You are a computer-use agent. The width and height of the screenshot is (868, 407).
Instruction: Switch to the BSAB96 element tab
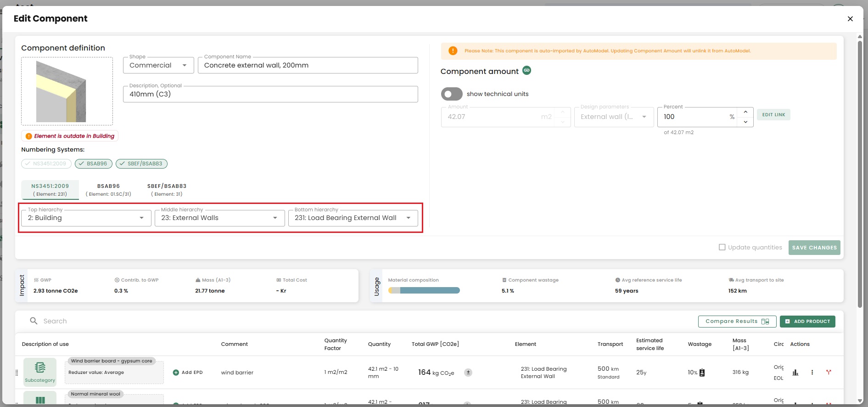108,190
